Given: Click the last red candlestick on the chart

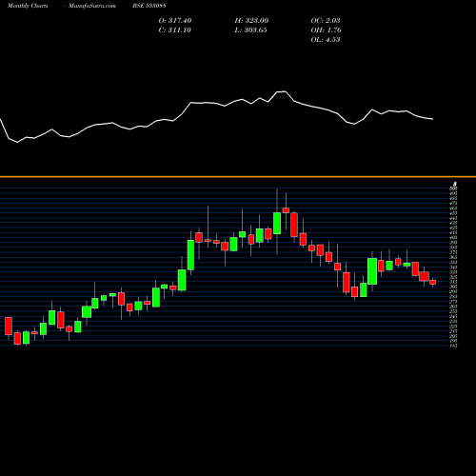Looking at the screenshot, I should (x=433, y=282).
